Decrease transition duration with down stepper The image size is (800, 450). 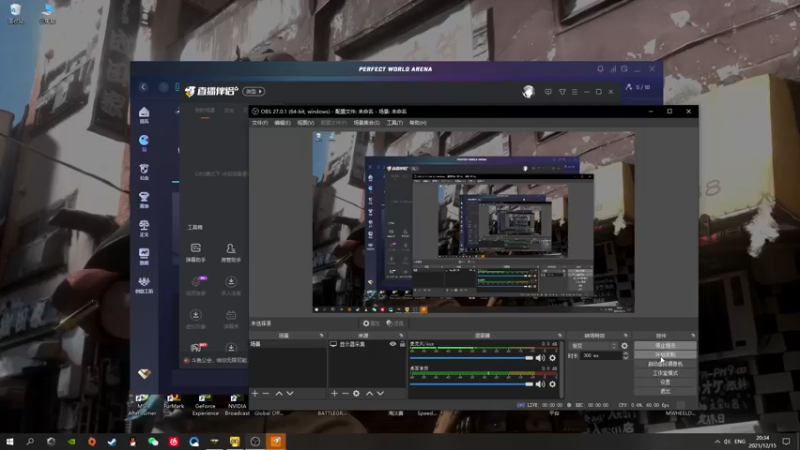[626, 358]
